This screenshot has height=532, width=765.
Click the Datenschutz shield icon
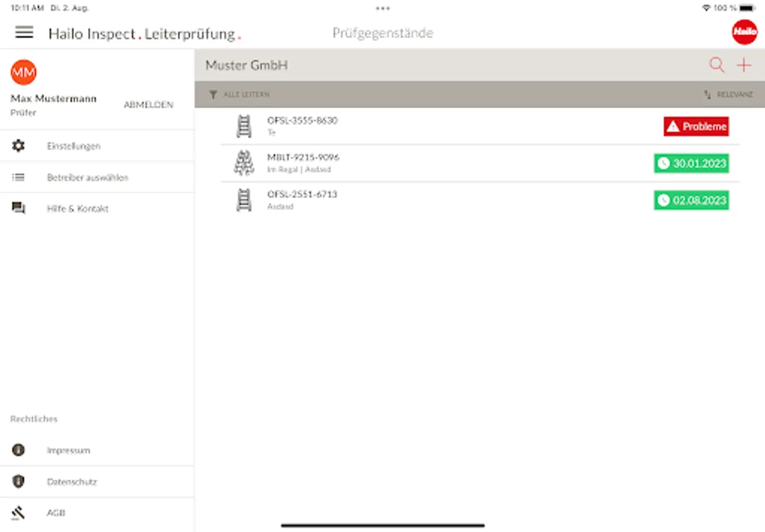(18, 482)
